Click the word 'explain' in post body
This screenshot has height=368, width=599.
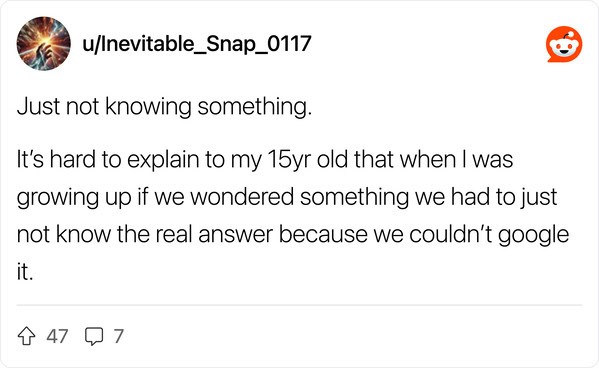[163, 160]
